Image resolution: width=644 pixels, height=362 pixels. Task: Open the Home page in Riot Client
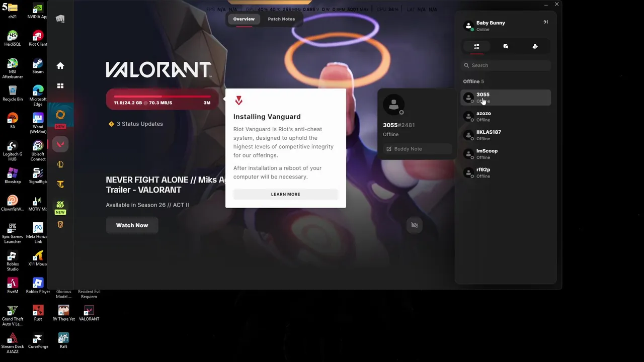[60, 66]
